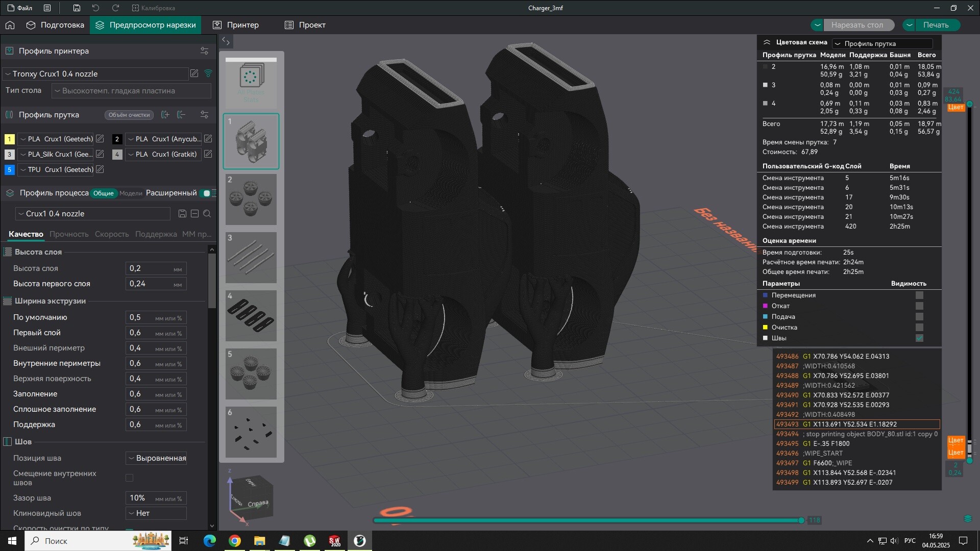Edit filament 4 PLA Gratkit preset
Image resolution: width=980 pixels, height=551 pixels.
(208, 154)
